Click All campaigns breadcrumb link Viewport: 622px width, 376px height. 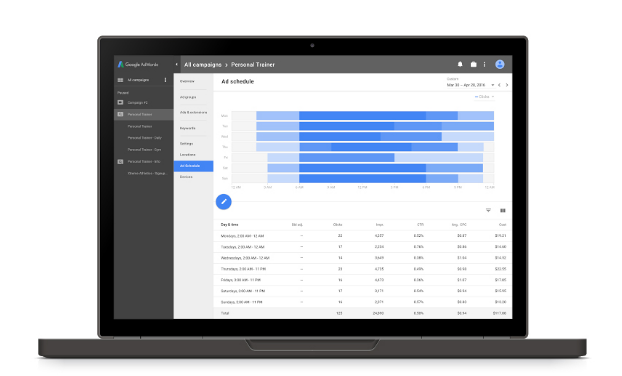(203, 65)
